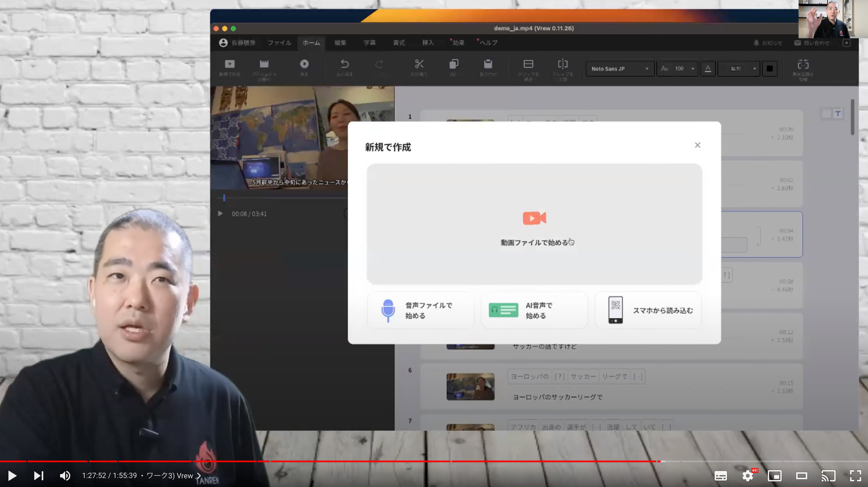Switch to YouTube theater mode

pos(802,476)
